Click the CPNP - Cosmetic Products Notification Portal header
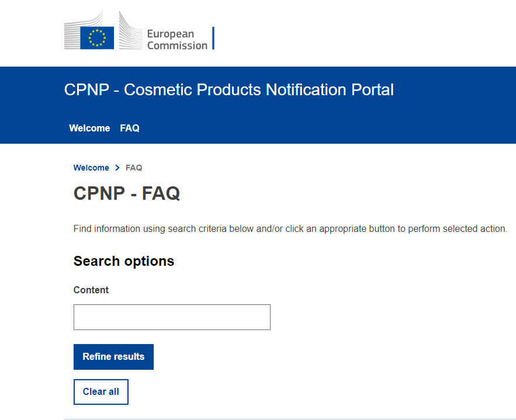516x420 pixels. (x=228, y=89)
